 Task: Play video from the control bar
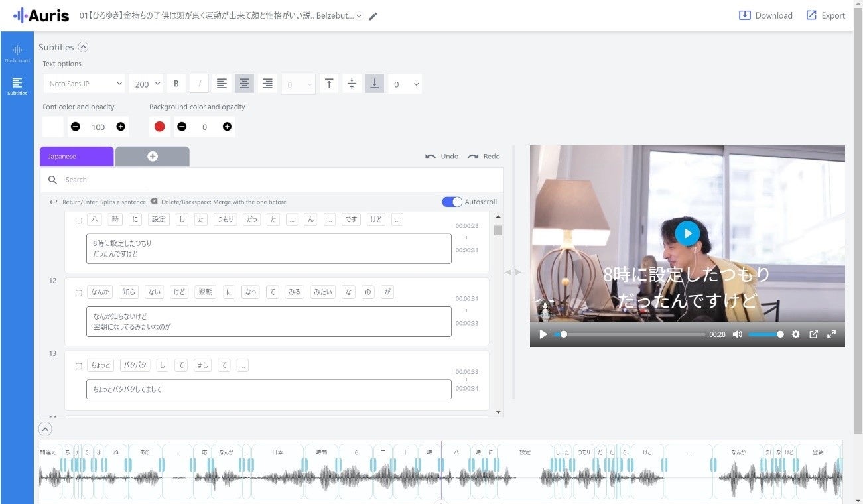543,334
